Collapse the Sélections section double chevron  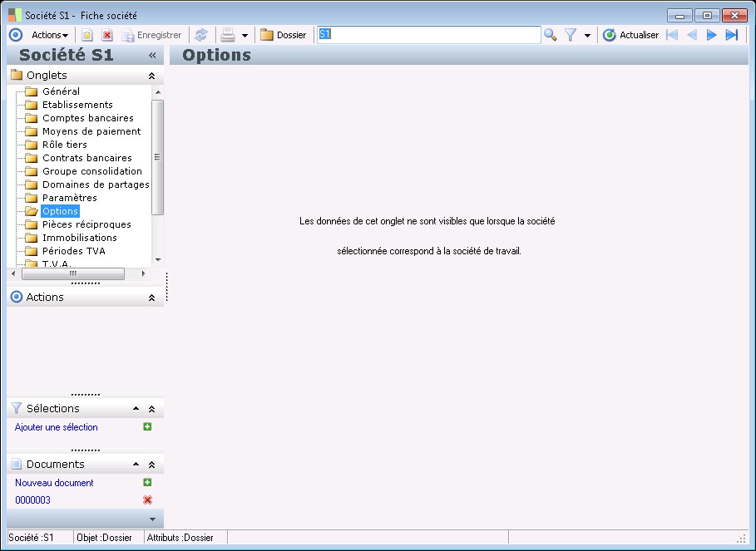click(151, 409)
